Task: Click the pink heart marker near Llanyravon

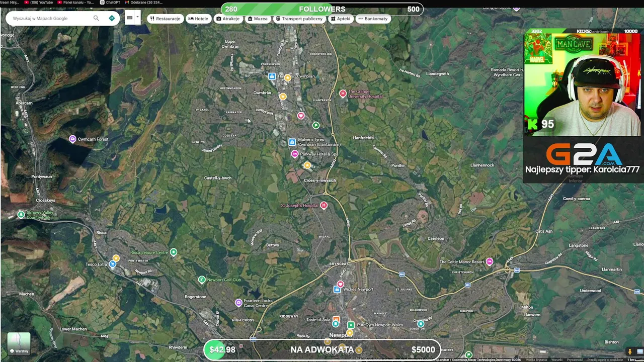Action: (301, 116)
